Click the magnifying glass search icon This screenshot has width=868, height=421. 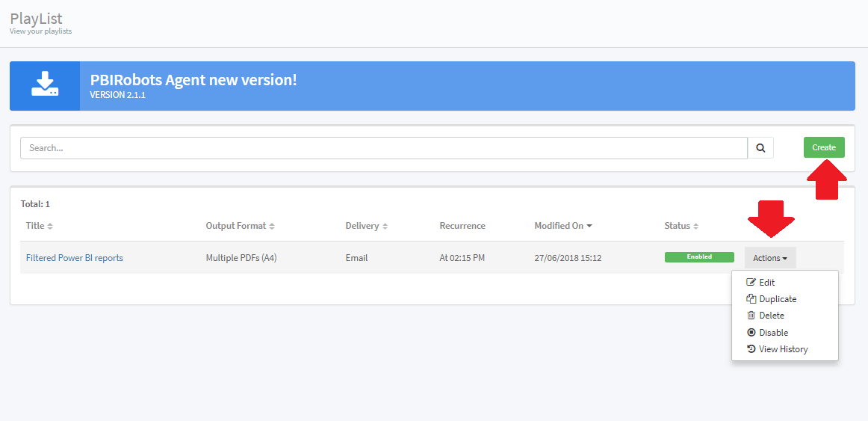tap(760, 148)
